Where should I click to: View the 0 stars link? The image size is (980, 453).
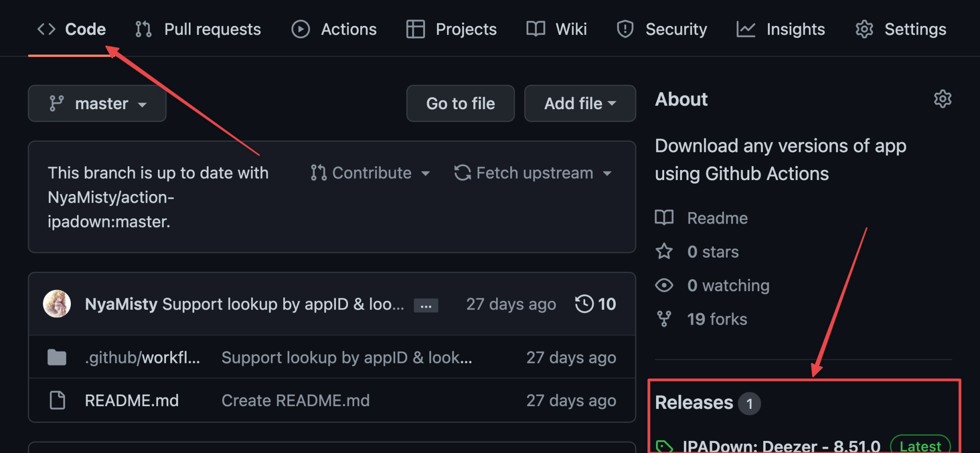[713, 251]
